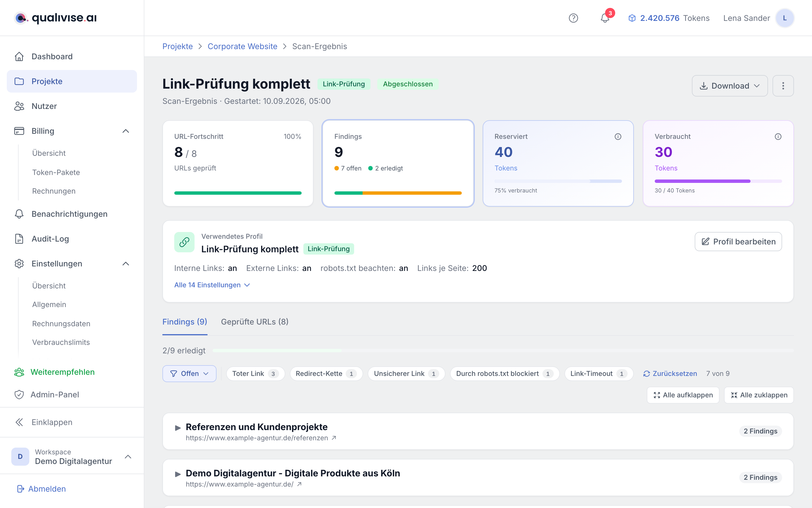
Task: Click the Audit-Log document icon
Action: (19, 239)
